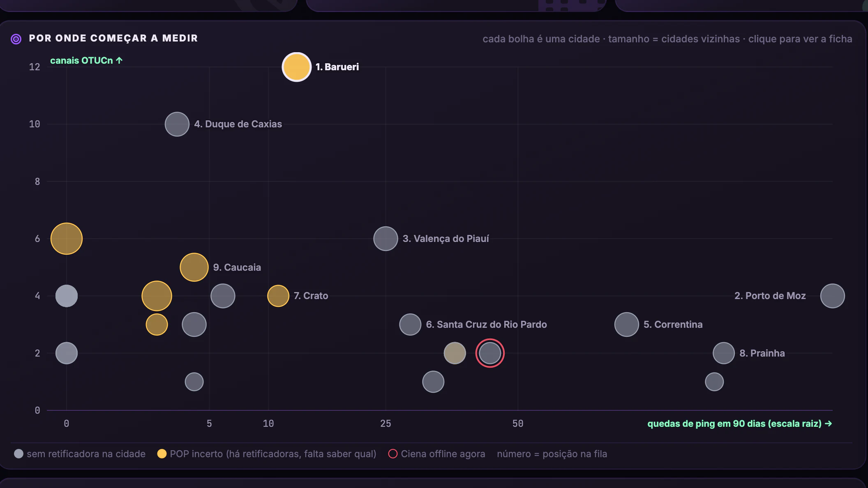
Task: Open the Porto de Moz bubble
Action: coord(832,296)
